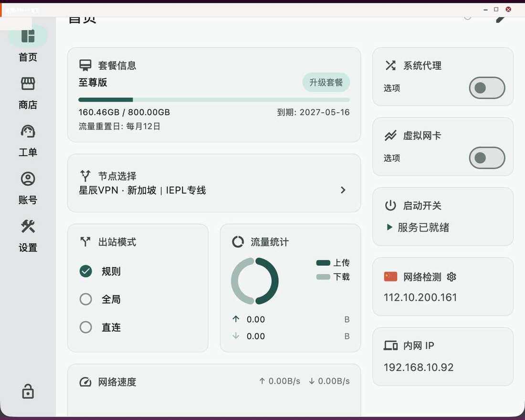Click 服务已就绪 to start service
Image resolution: width=525 pixels, height=420 pixels.
423,227
